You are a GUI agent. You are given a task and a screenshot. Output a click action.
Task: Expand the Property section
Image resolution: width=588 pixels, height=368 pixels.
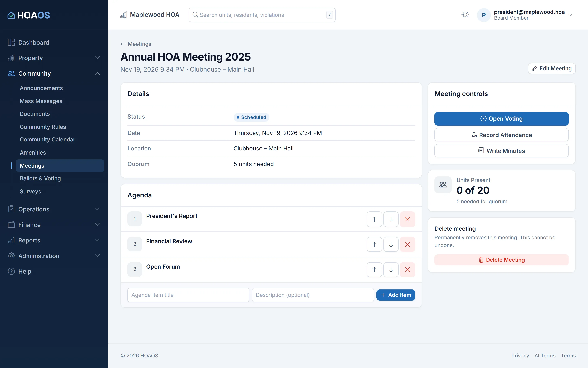[54, 58]
